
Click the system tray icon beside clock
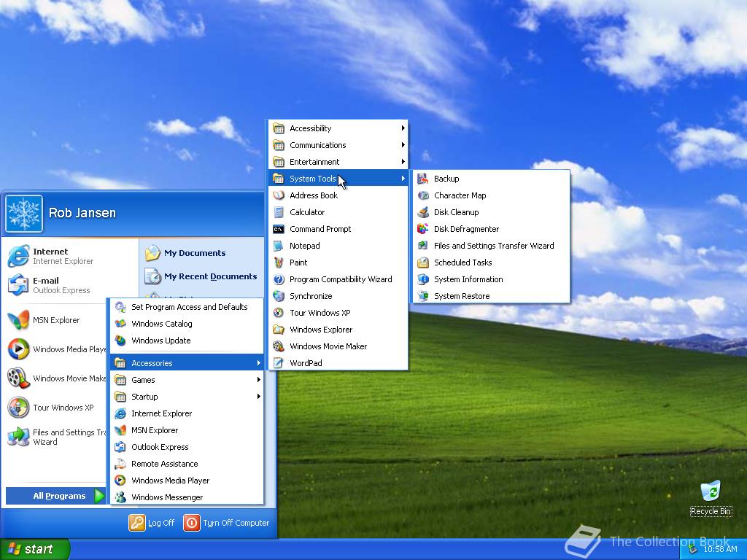pos(693,549)
